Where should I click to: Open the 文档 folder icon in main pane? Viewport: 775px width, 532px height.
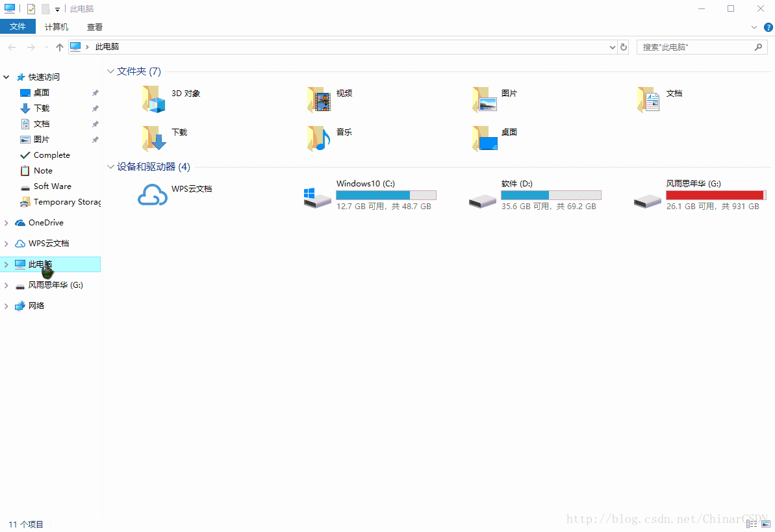pos(649,99)
